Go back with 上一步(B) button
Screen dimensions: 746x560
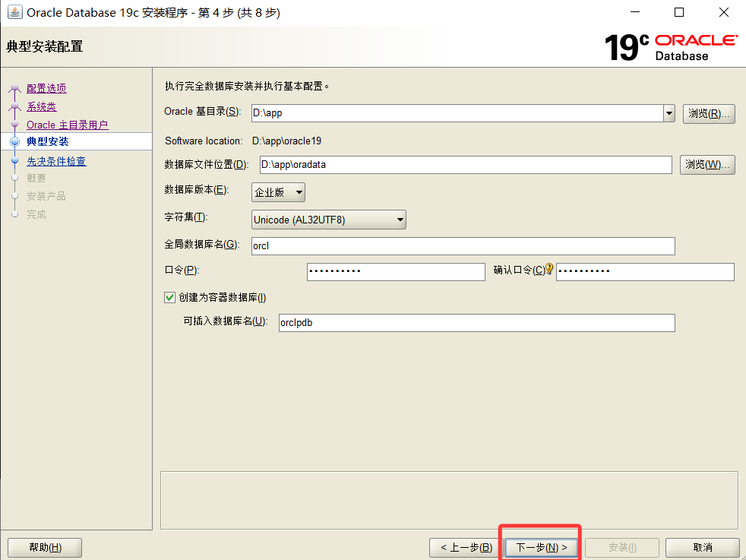[466, 548]
